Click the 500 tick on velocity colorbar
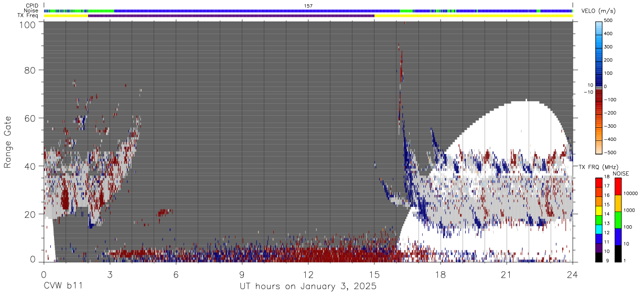This screenshot has height=297, width=644. coord(608,20)
